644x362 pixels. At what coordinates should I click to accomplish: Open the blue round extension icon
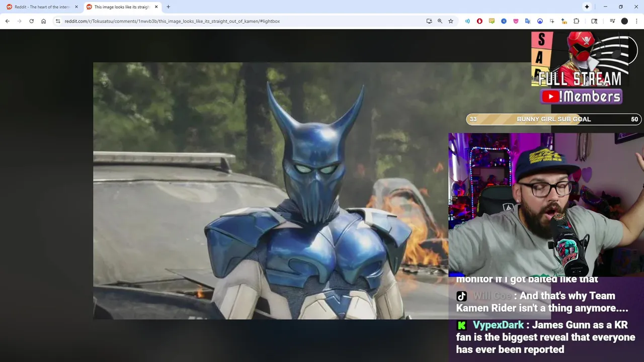tap(504, 21)
